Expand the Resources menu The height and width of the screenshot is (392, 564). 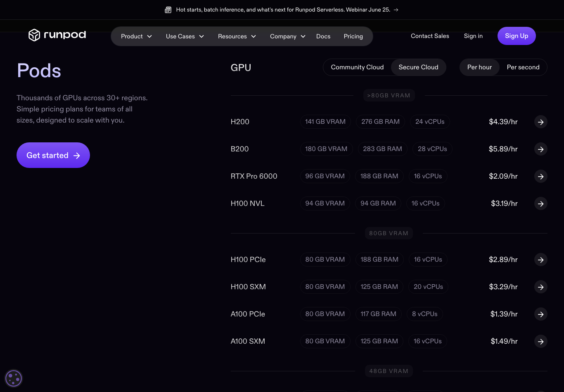237,36
